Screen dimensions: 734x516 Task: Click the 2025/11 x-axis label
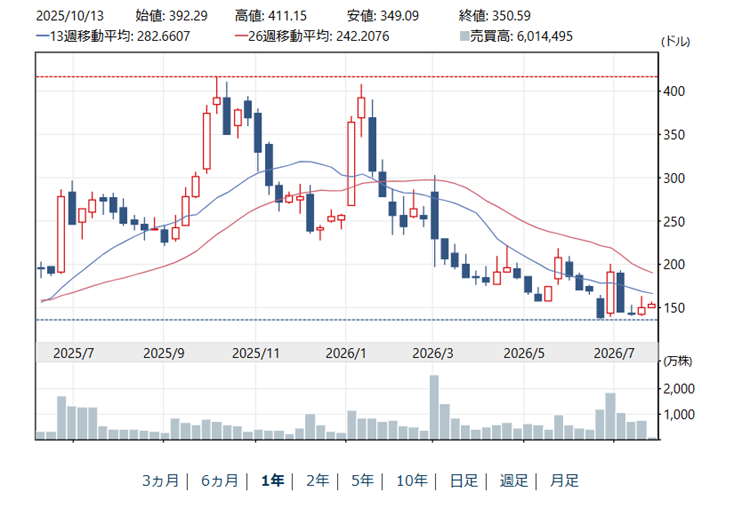(256, 353)
